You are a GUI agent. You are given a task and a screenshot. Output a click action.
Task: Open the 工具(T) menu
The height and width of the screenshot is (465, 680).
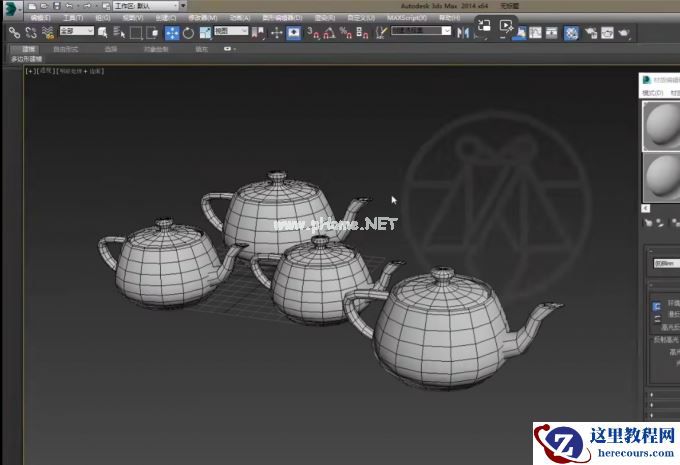point(73,18)
